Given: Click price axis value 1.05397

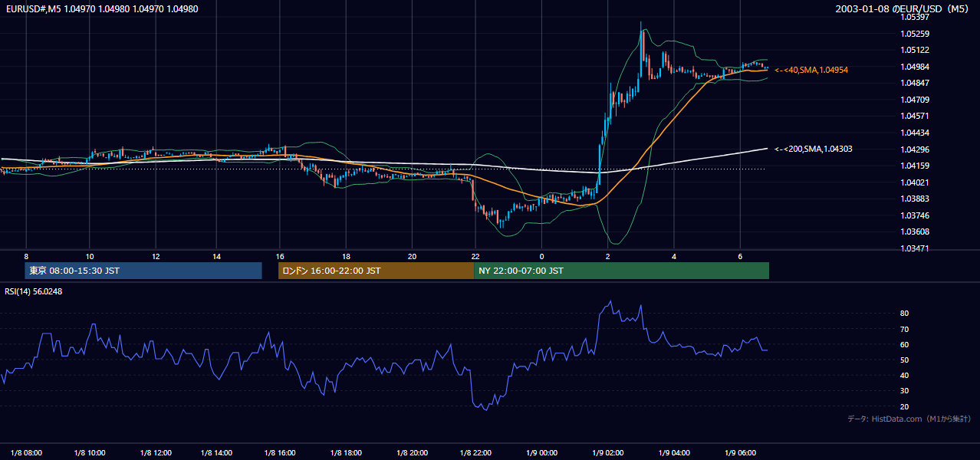Looking at the screenshot, I should 915,18.
